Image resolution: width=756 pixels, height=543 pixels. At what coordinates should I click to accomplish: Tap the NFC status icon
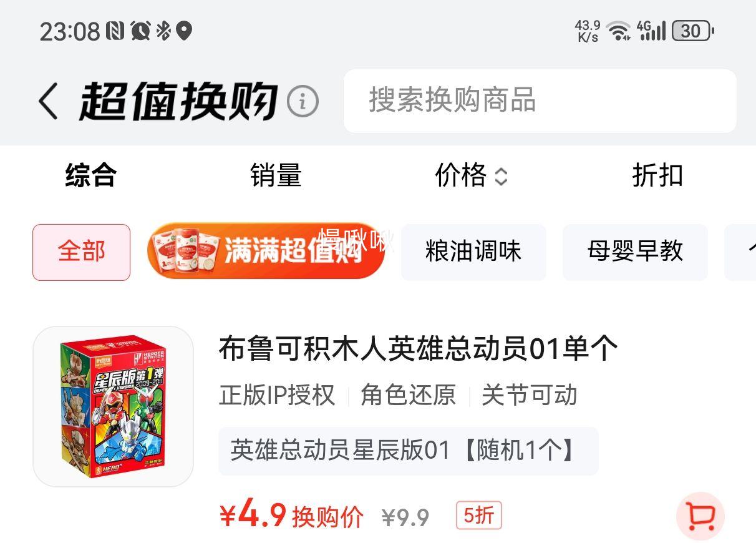115,30
